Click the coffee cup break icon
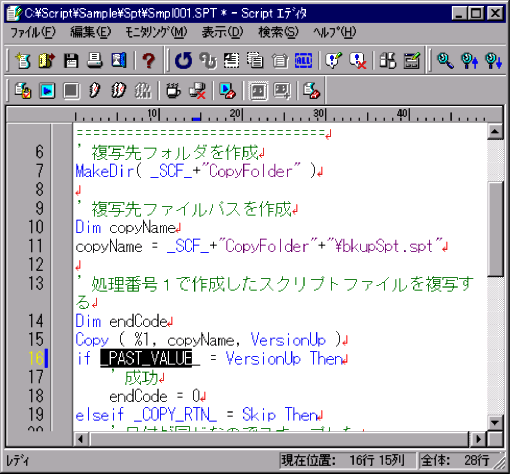Image resolution: width=511 pixels, height=474 pixels. [x=173, y=91]
